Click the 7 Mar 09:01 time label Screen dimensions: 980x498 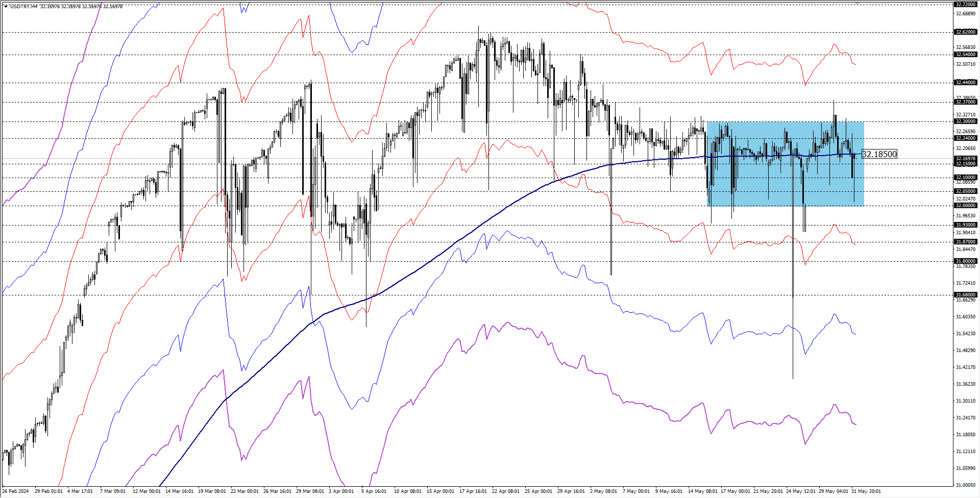coord(113,491)
